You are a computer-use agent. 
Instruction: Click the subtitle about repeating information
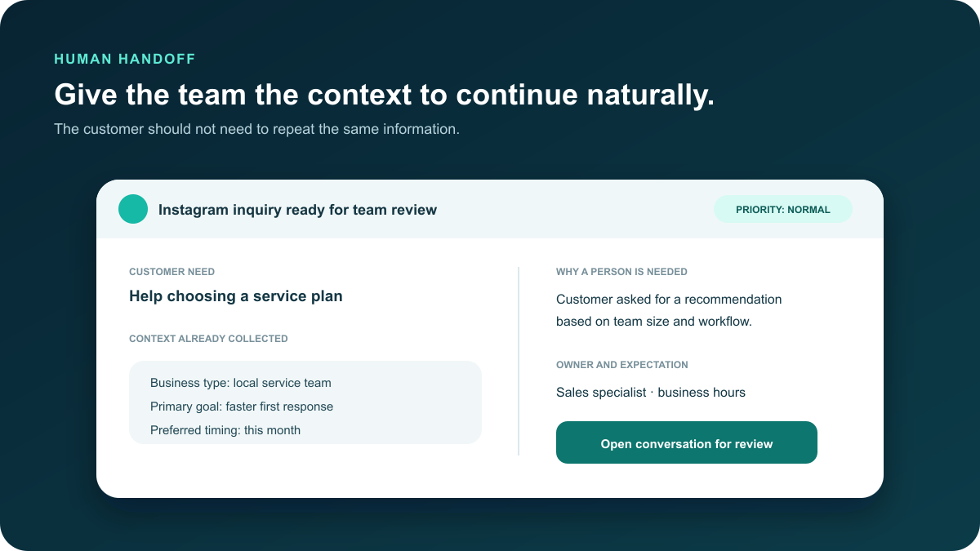pyautogui.click(x=257, y=129)
